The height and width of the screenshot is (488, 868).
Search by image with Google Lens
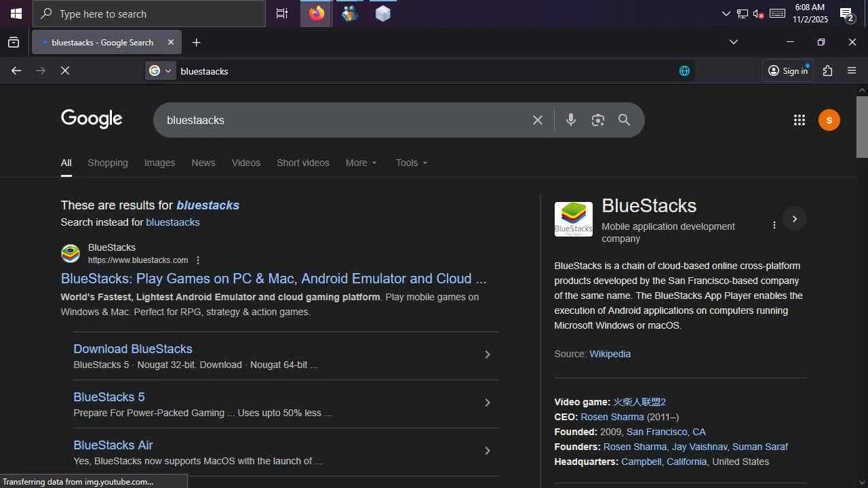(x=597, y=120)
